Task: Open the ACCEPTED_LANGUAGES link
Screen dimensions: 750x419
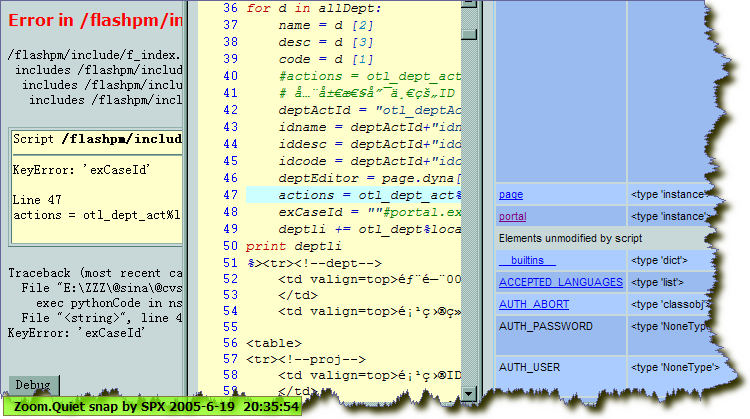Action: point(548,282)
